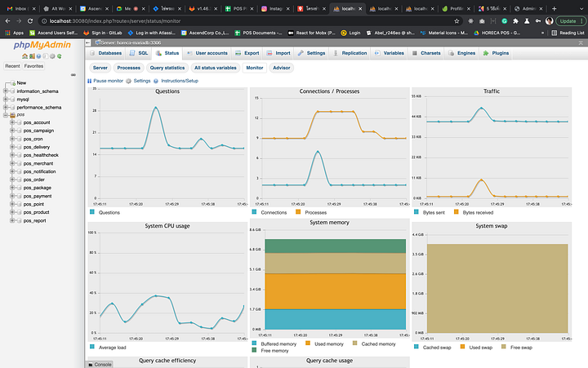Open the Advisor sub-tab
This screenshot has width=588, height=368.
point(282,68)
